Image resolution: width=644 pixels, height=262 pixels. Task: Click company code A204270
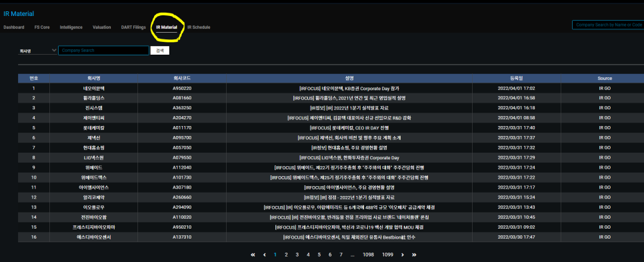tap(182, 118)
